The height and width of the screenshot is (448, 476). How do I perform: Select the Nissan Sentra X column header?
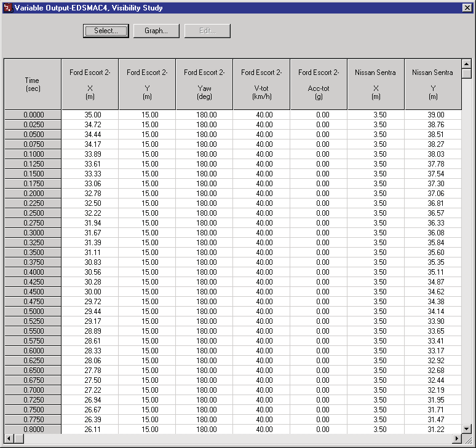pos(376,84)
